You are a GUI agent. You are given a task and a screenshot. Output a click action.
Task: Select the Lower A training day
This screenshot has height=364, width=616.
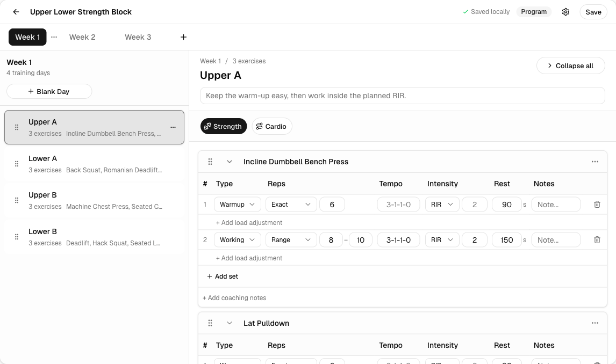click(x=94, y=164)
